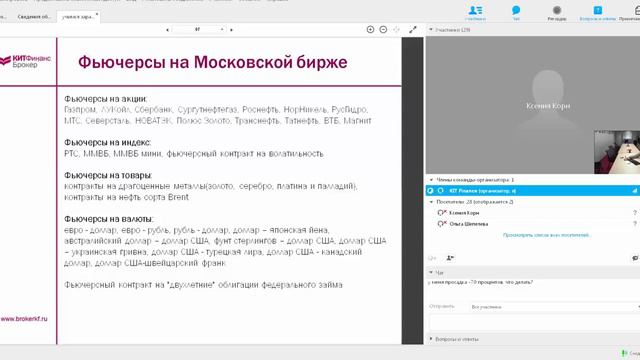
Task: Click the dimmed mute icon below attendee list
Action: click(x=432, y=258)
